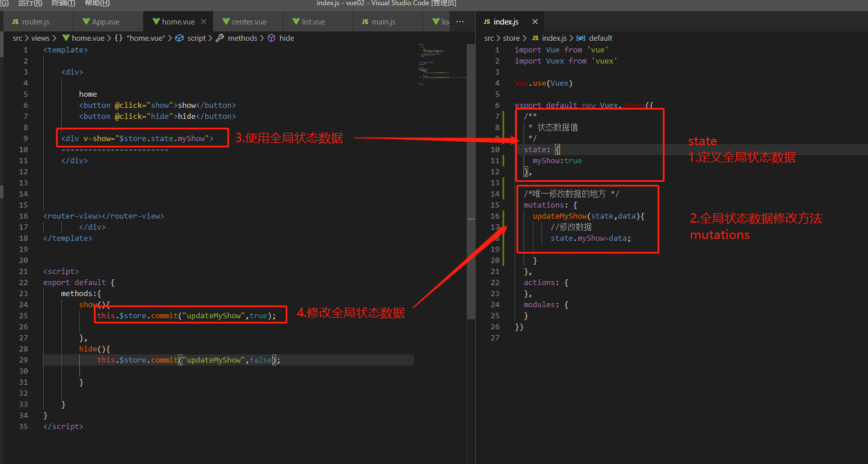The height and width of the screenshot is (464, 868).
Task: Close the home.vue tab
Action: click(203, 22)
